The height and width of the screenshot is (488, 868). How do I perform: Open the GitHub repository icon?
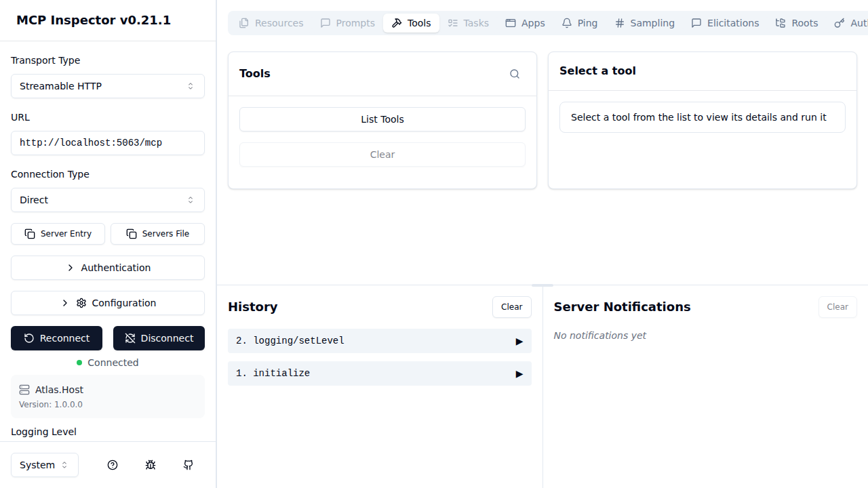click(189, 465)
